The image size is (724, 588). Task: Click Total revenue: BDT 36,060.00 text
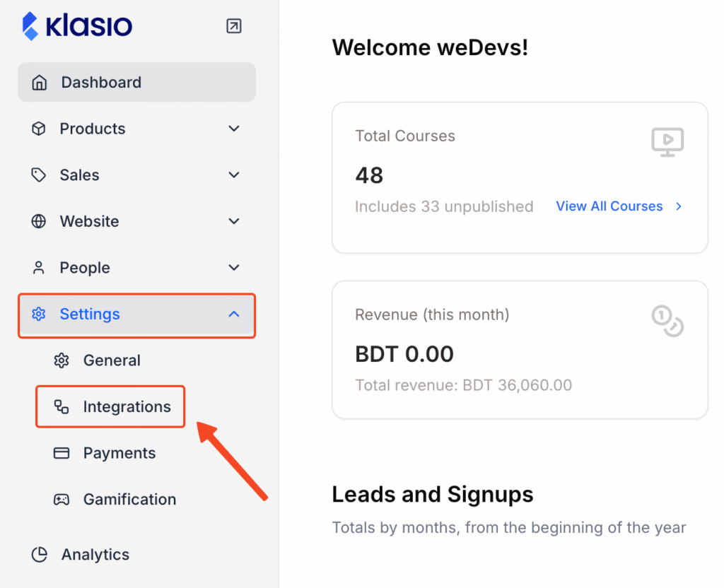(463, 385)
